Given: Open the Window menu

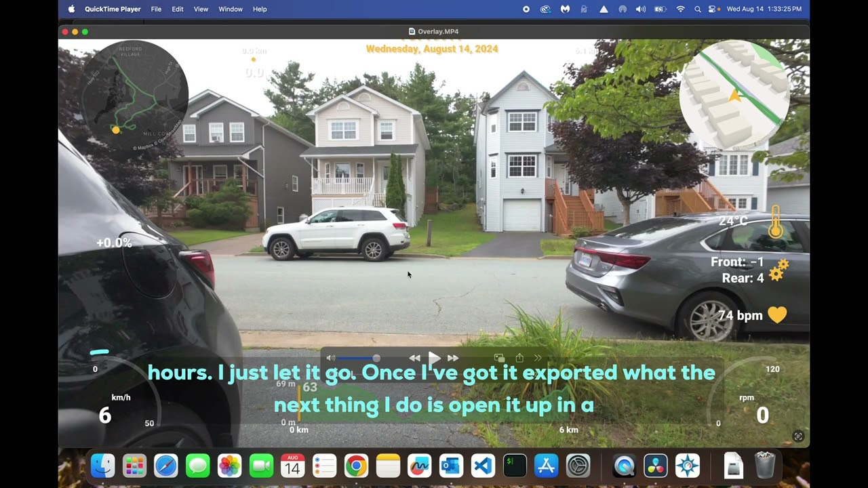Looking at the screenshot, I should pos(231,9).
